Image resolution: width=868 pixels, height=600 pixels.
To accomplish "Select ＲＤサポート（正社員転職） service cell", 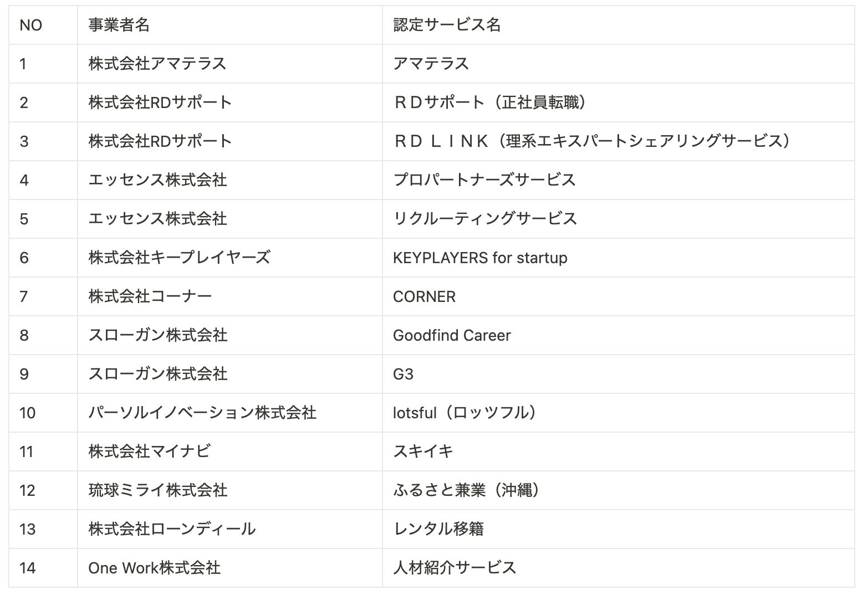I will pos(489,103).
